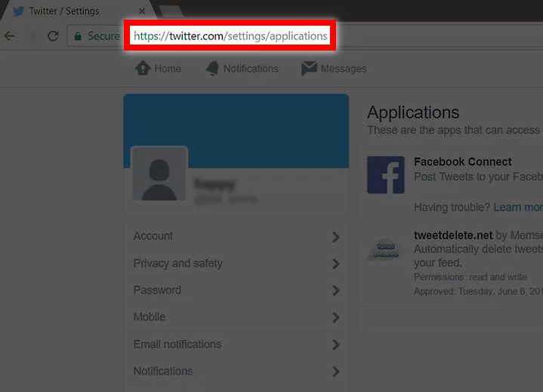This screenshot has height=392, width=543.
Task: Click the blue profile header banner
Action: pyautogui.click(x=236, y=131)
